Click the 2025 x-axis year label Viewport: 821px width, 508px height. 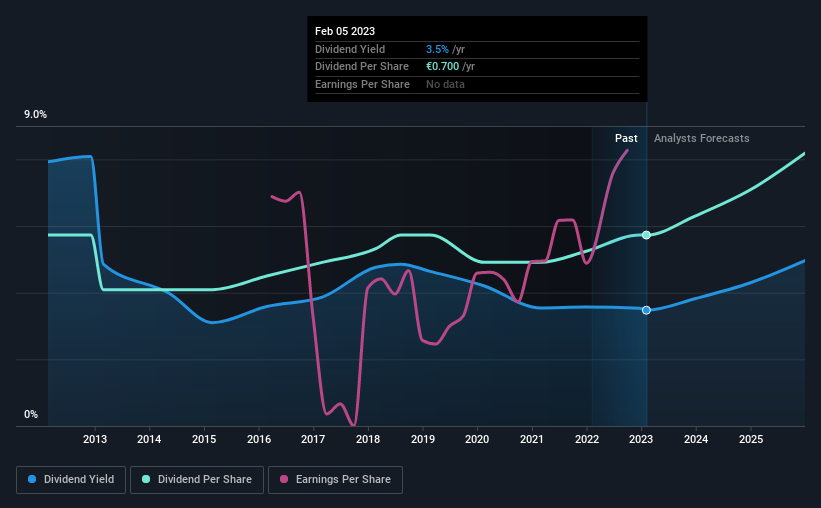click(750, 439)
